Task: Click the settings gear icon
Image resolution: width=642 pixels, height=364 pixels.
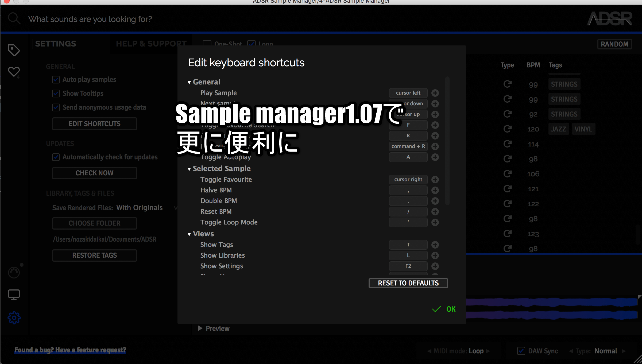Action: point(14,318)
